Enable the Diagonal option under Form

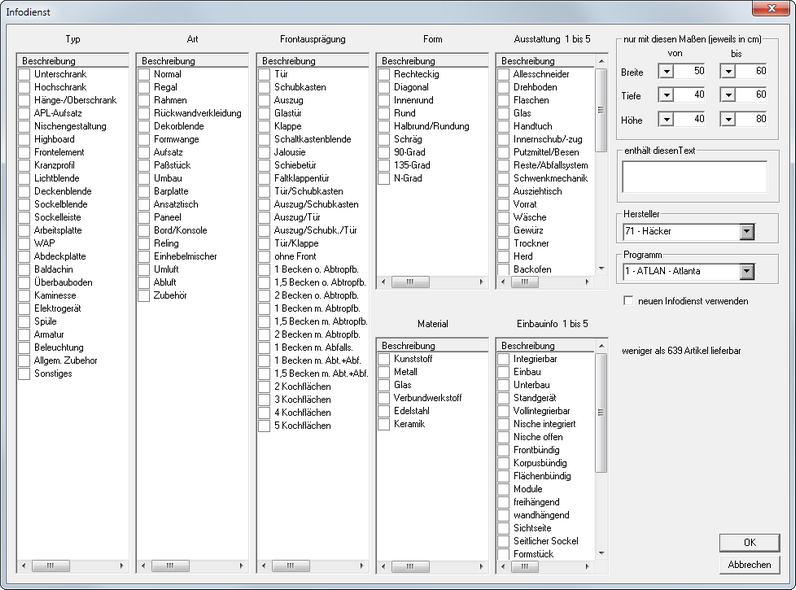[385, 88]
